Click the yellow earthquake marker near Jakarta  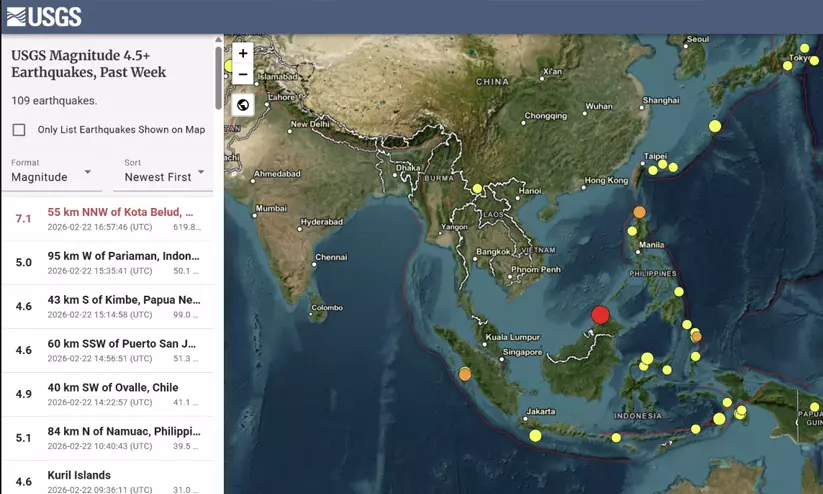tap(535, 435)
